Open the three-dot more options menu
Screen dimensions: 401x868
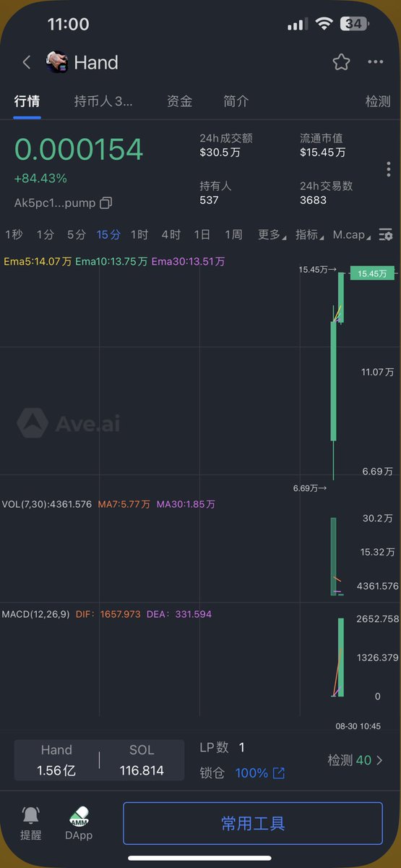376,62
